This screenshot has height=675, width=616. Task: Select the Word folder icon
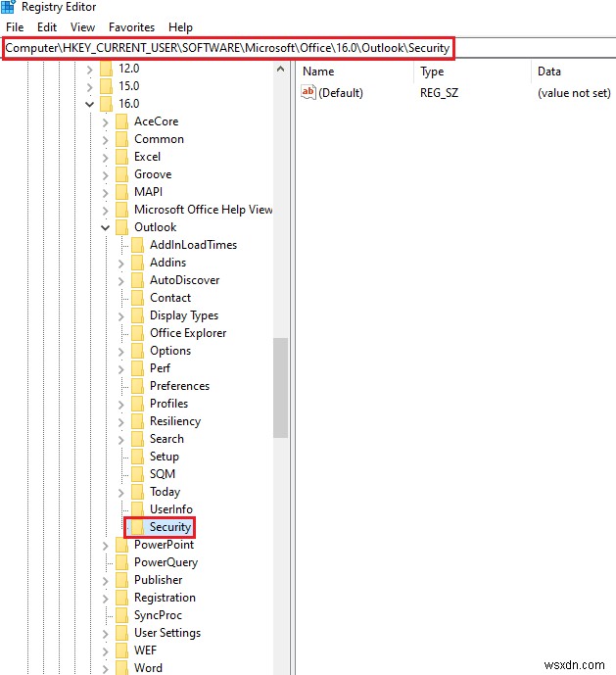(x=121, y=668)
